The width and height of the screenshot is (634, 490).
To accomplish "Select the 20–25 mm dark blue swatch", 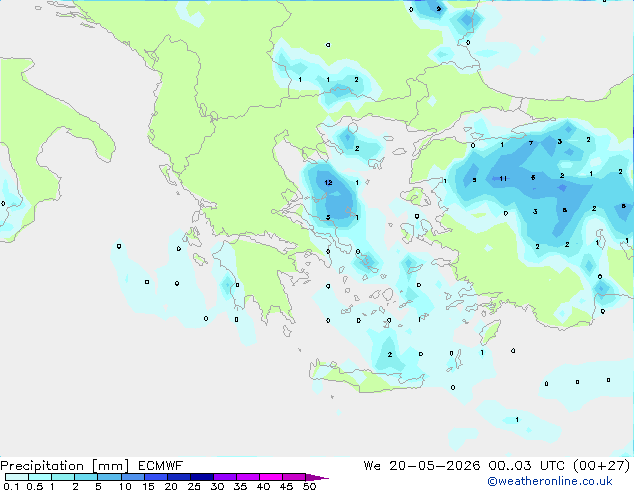I will (x=178, y=477).
